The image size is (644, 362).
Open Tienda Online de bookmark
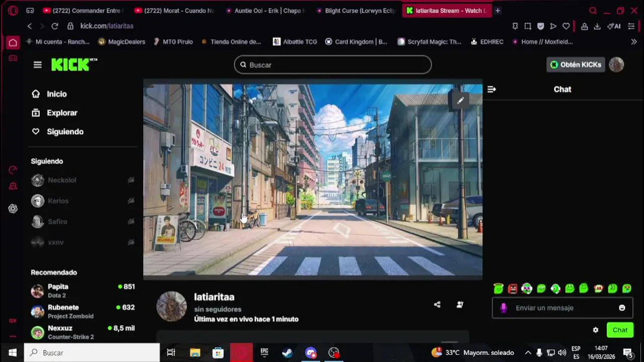click(231, 42)
